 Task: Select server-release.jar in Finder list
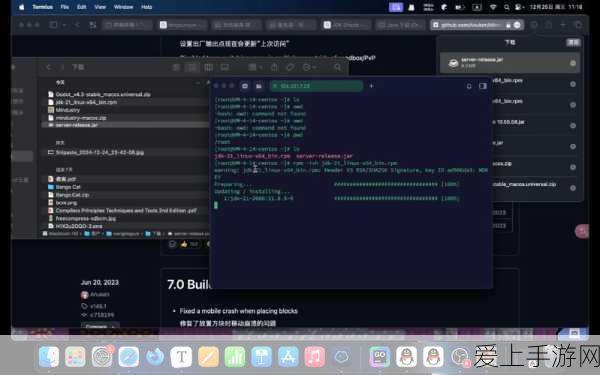coord(77,125)
